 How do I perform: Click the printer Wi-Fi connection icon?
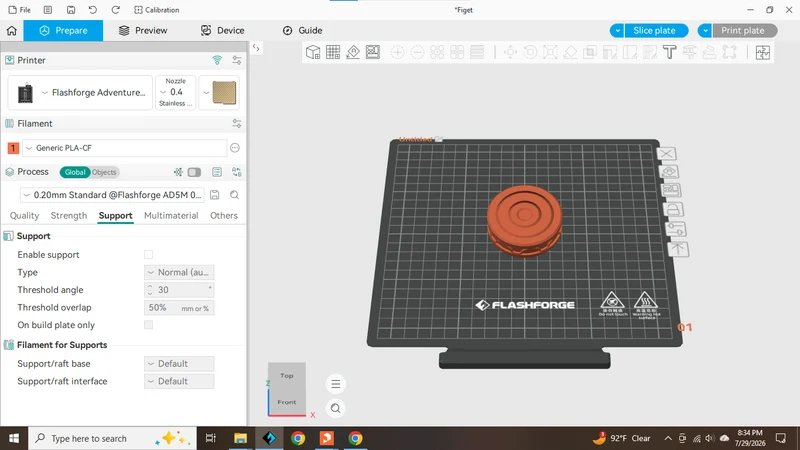tap(217, 60)
